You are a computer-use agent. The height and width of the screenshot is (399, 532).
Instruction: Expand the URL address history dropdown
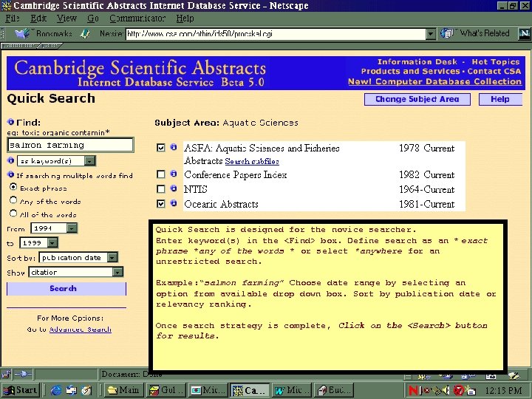[x=431, y=33]
